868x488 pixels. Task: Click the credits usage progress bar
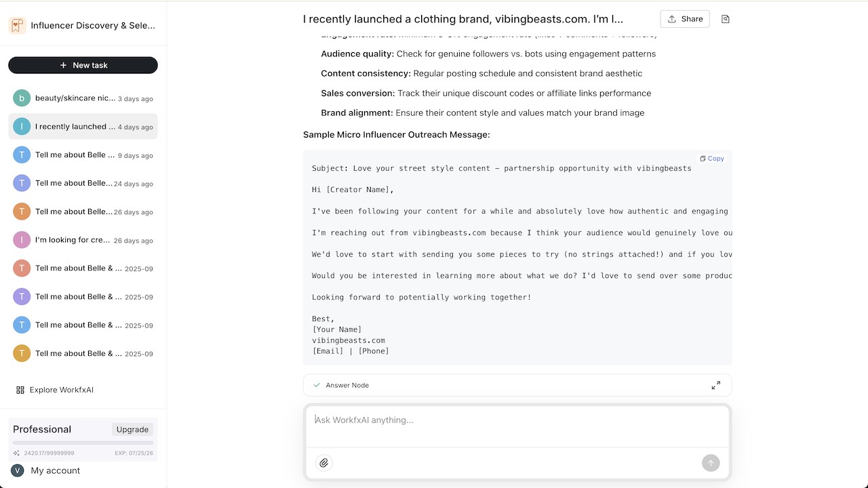[x=83, y=443]
